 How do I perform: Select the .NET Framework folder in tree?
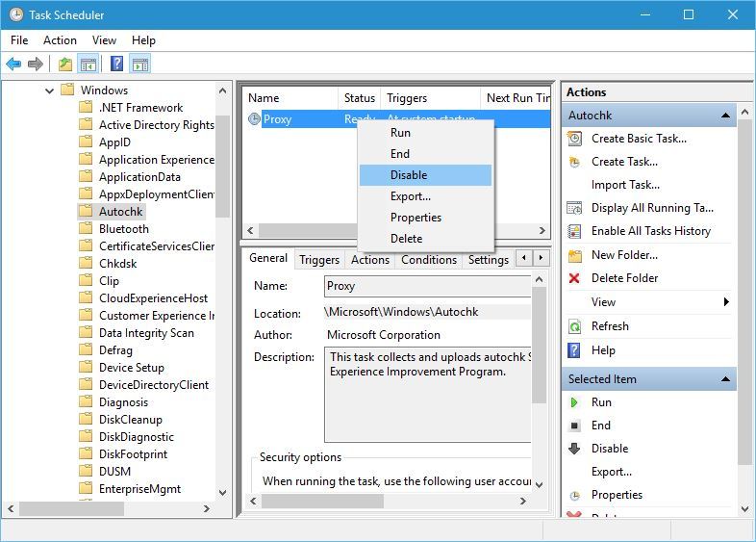[x=140, y=108]
